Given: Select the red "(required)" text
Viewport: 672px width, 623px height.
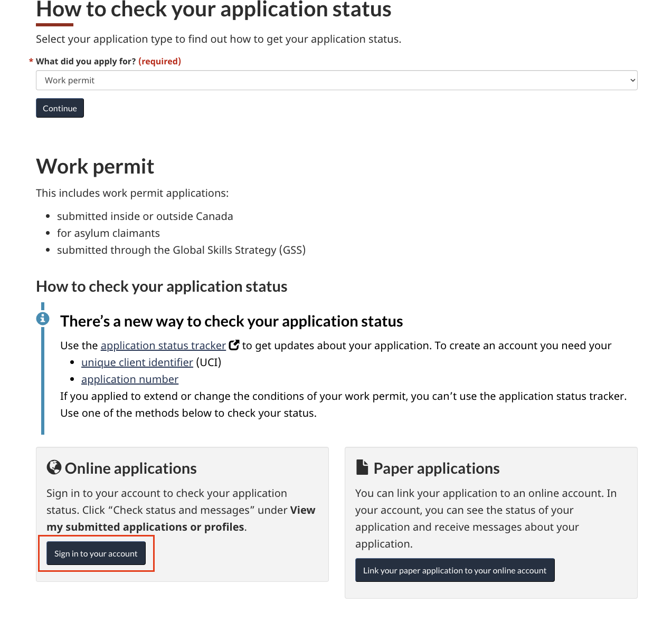Looking at the screenshot, I should point(159,61).
